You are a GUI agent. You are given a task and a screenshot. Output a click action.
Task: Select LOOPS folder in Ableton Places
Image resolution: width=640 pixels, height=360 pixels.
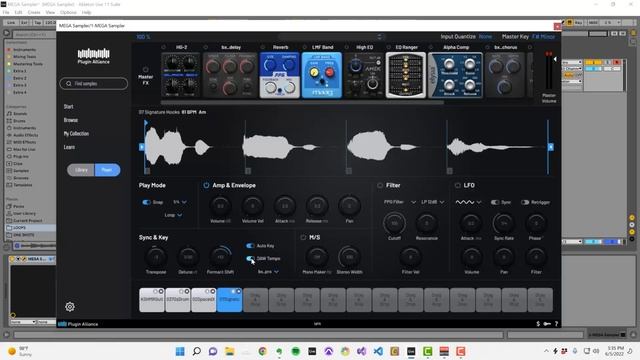click(19, 228)
